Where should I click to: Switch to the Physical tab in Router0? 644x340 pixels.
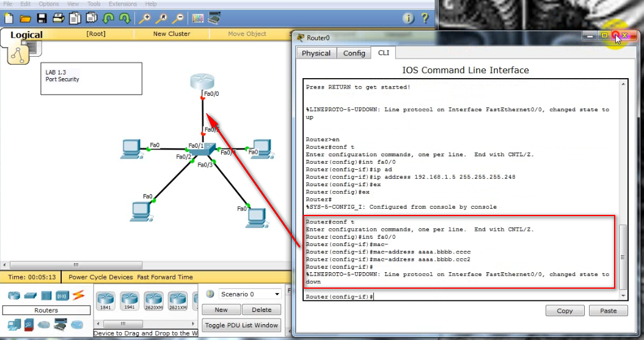316,53
